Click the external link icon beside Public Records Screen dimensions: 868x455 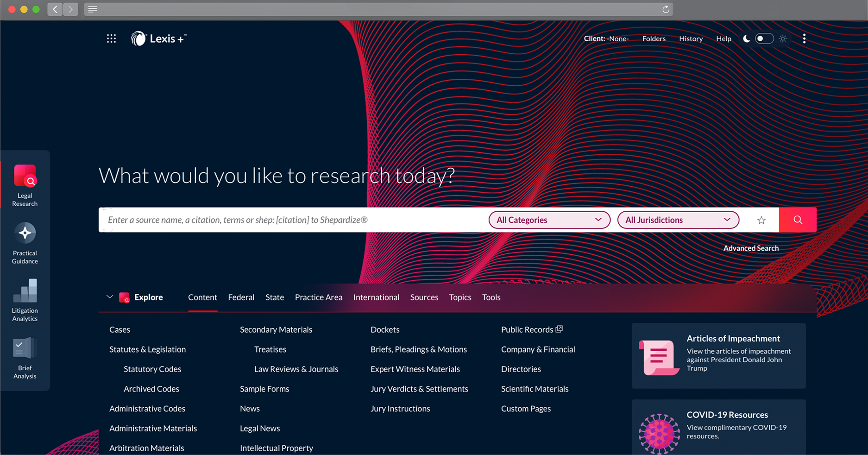(x=559, y=329)
